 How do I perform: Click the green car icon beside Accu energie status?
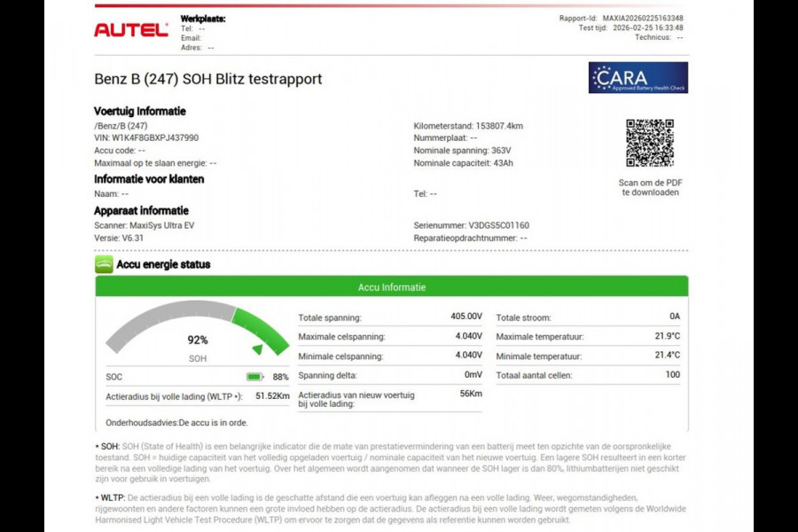[104, 265]
